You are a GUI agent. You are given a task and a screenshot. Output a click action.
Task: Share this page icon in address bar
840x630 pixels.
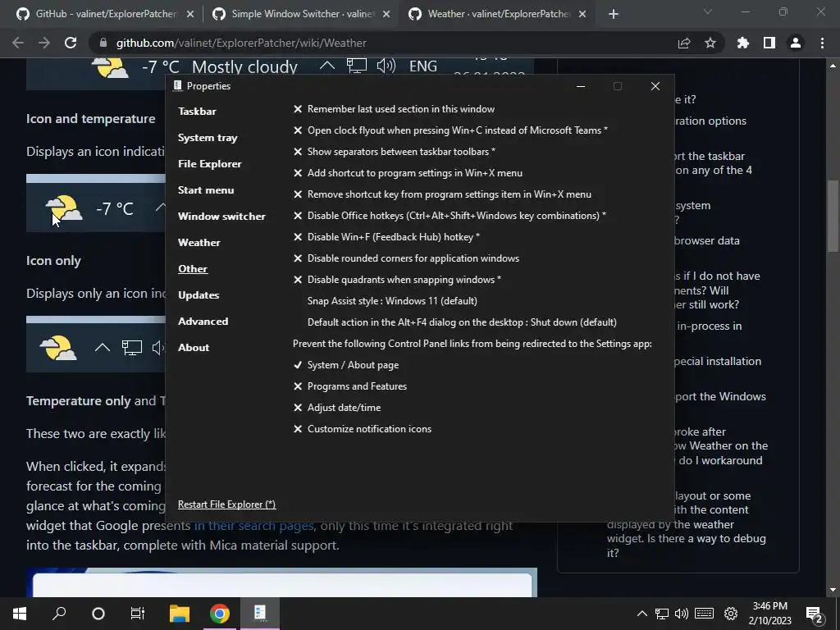[x=684, y=43]
